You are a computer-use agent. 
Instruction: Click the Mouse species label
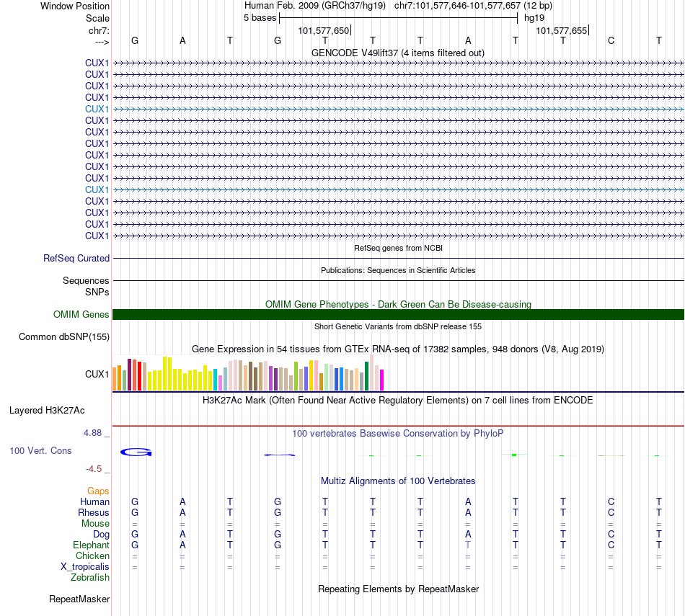click(x=95, y=524)
